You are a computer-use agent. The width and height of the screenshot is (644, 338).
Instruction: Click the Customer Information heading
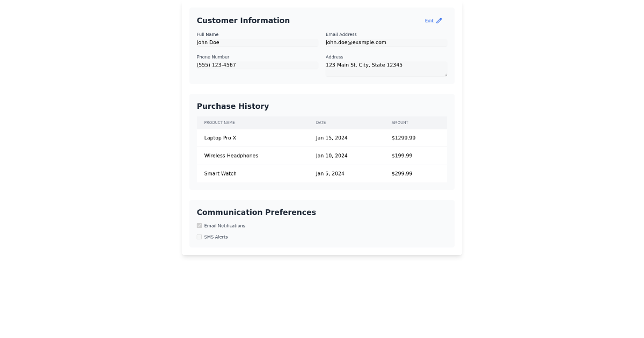tap(243, 20)
